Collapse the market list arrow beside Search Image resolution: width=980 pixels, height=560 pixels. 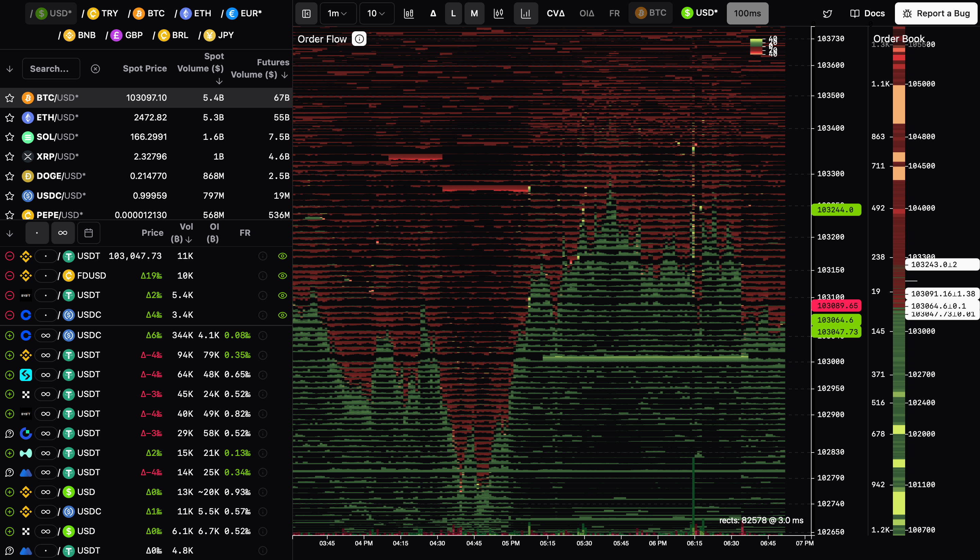click(x=10, y=69)
